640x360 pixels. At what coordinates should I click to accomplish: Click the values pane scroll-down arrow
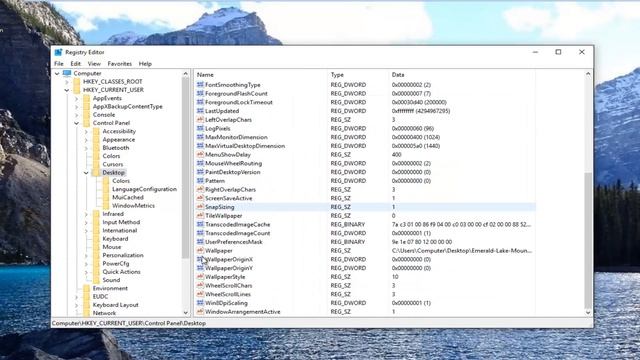588,312
